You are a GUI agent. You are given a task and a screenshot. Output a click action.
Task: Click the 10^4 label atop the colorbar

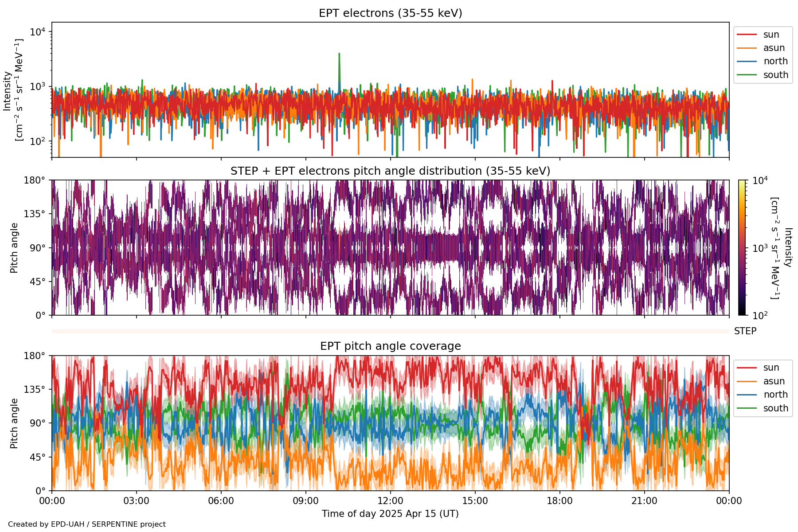tap(760, 180)
